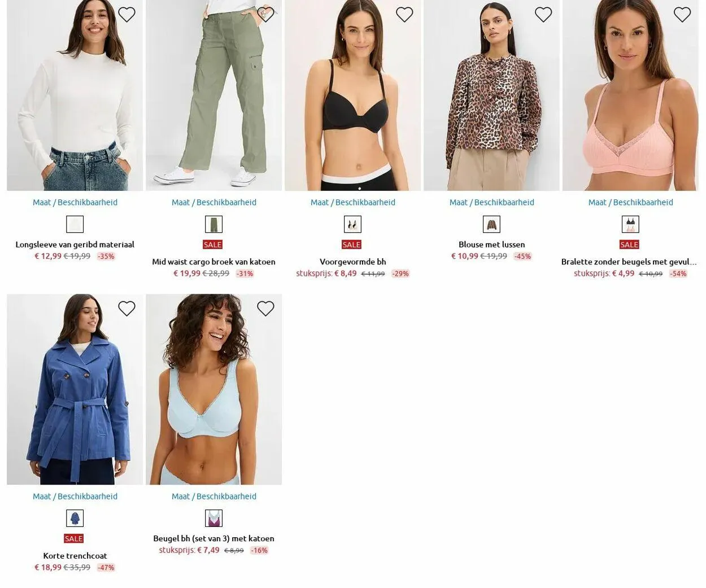Toggle wishlist heart on Voorgevormde bh
The image size is (706, 588).
(404, 15)
